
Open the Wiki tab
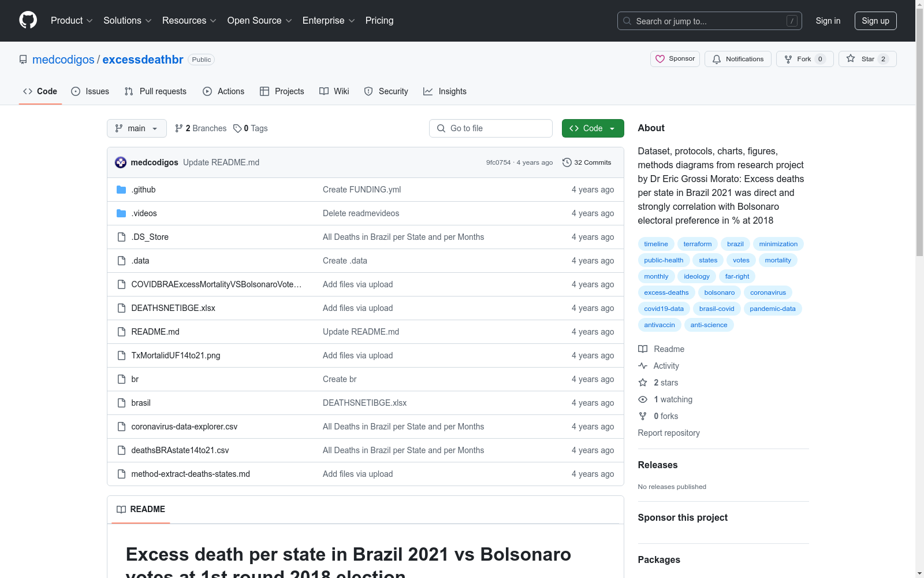pyautogui.click(x=334, y=91)
